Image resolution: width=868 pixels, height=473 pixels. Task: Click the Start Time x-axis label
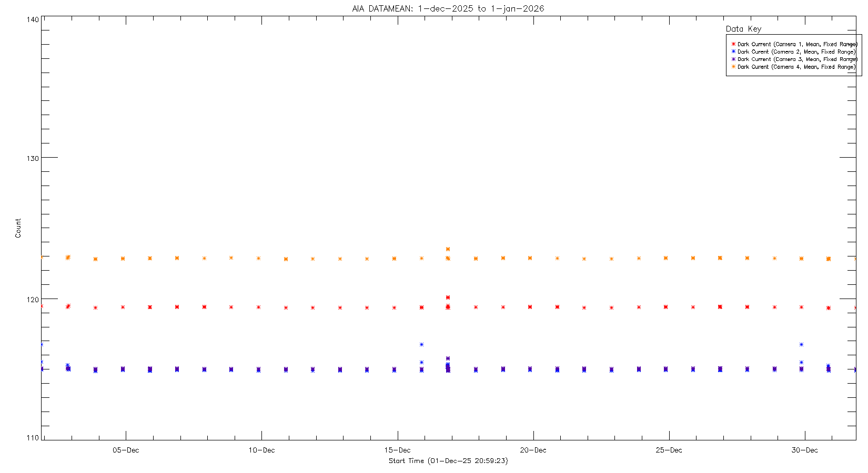(x=448, y=461)
